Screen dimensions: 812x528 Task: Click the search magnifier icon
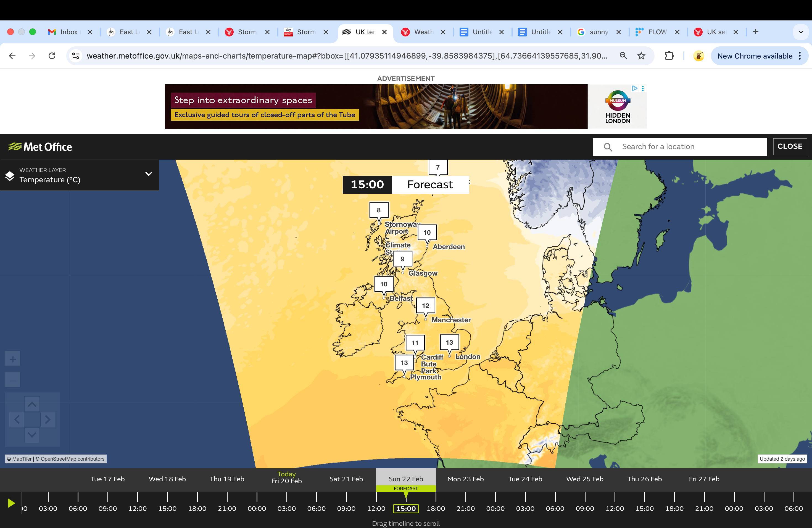(x=608, y=147)
